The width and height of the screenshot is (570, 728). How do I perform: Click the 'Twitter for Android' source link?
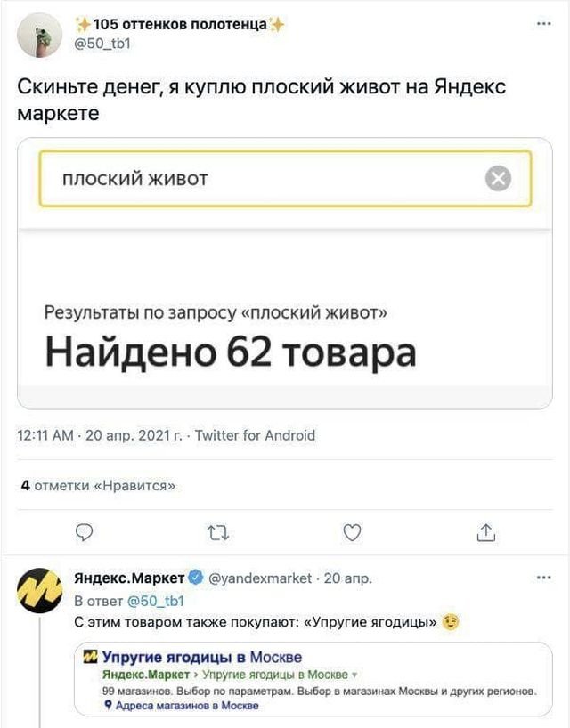click(x=255, y=435)
